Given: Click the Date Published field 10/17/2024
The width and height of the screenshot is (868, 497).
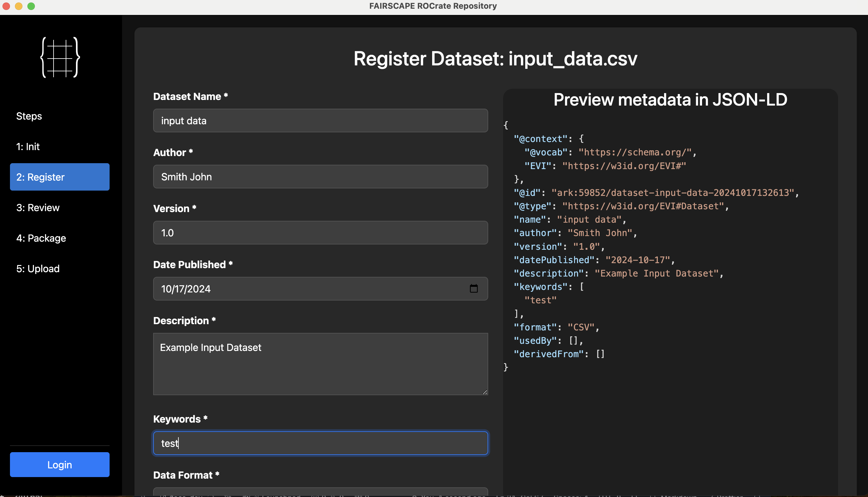Looking at the screenshot, I should [320, 289].
